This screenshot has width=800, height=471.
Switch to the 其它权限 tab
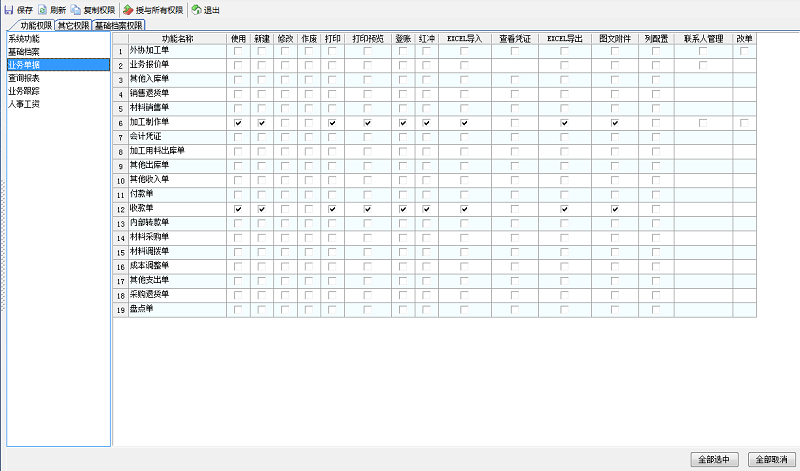(73, 25)
